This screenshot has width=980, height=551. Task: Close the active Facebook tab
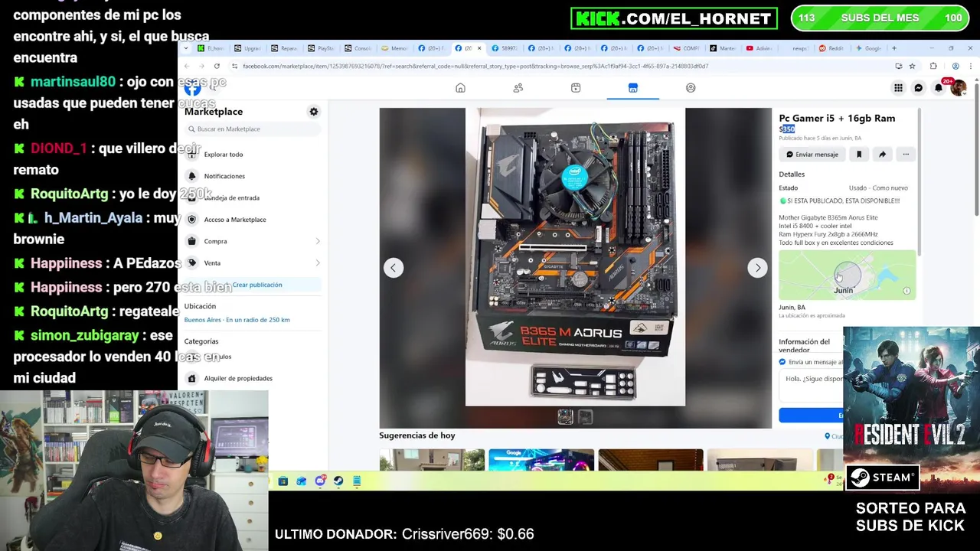tap(479, 48)
